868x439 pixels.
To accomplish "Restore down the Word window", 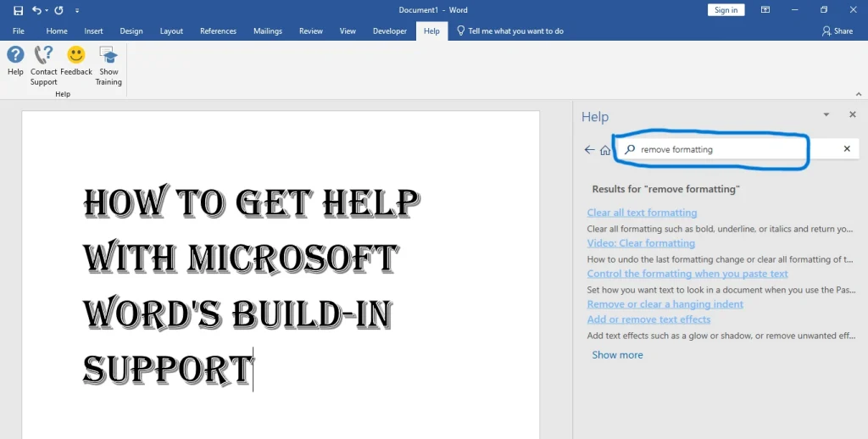I will tap(824, 10).
